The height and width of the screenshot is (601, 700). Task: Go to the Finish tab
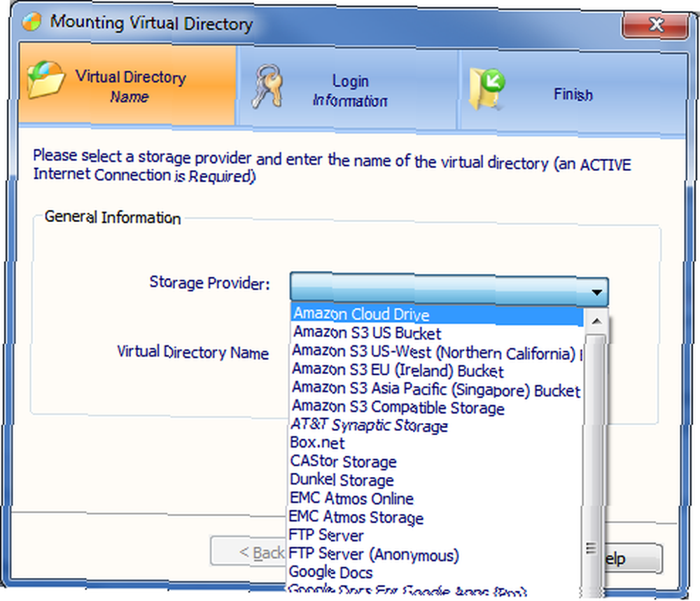point(573,93)
